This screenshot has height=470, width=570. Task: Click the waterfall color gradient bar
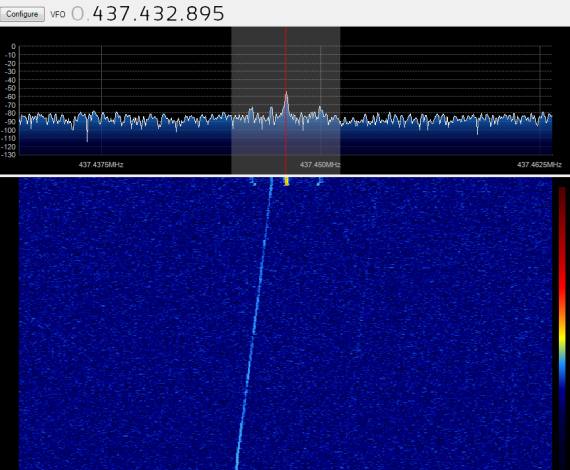pyautogui.click(x=562, y=327)
